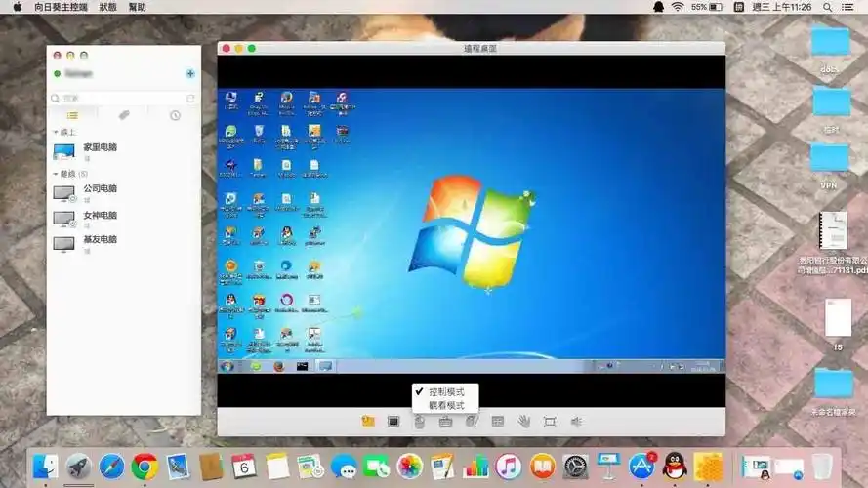This screenshot has height=488, width=868.
Task: Open the mouse mode dropdown icon in toolbar
Action: pos(419,422)
